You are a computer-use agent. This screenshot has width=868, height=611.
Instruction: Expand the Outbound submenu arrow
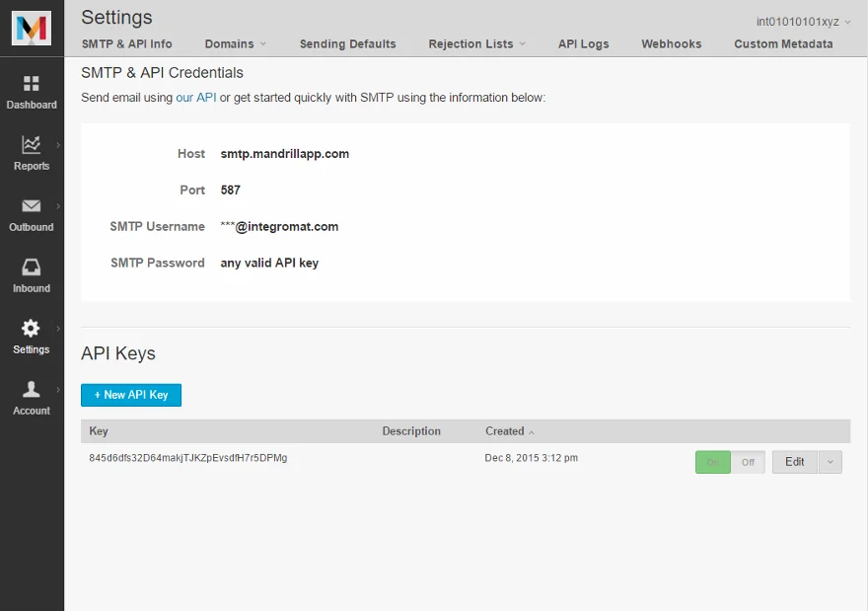[58, 206]
